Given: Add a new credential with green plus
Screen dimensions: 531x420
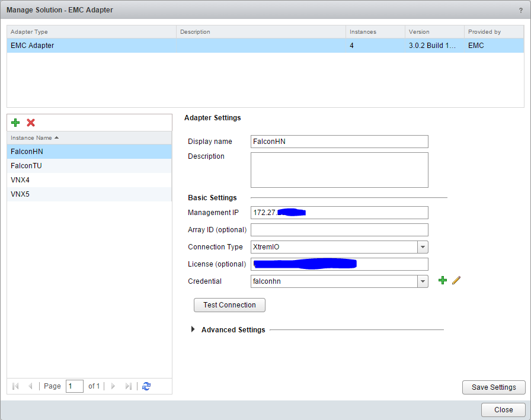Looking at the screenshot, I should pos(442,281).
